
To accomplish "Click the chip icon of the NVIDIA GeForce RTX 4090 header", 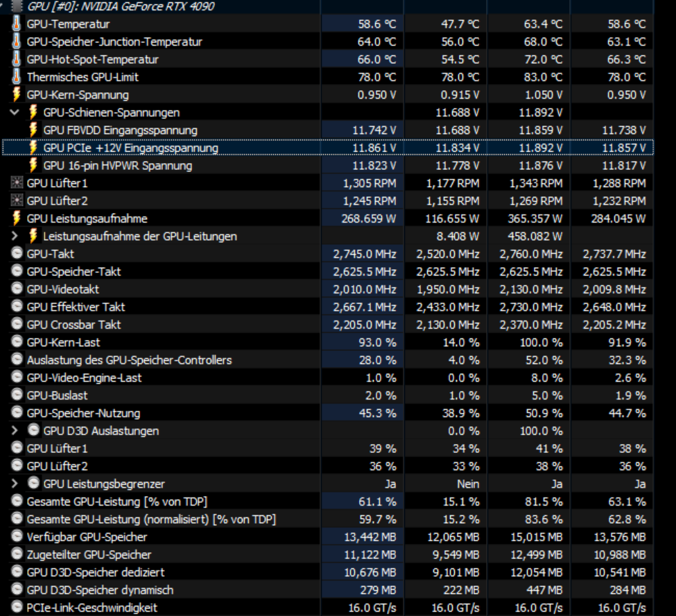I will coord(17,6).
